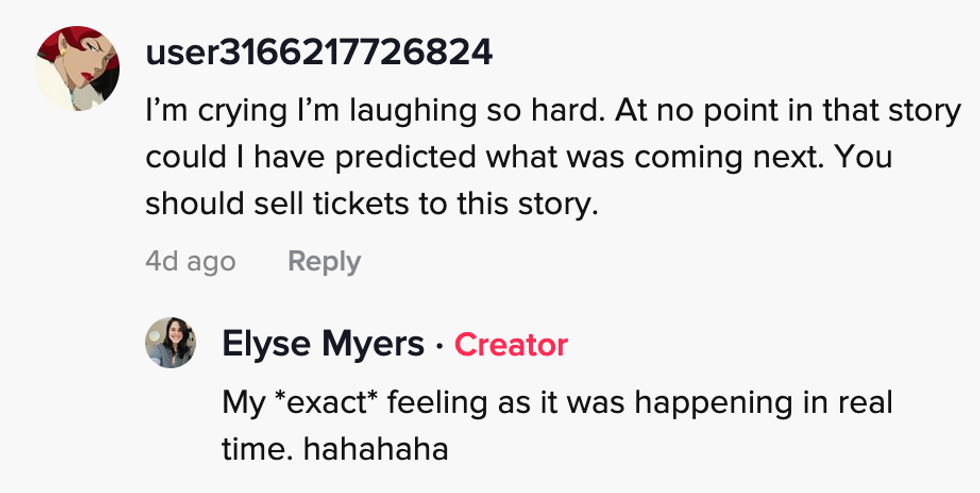Open the Elyse Myers profile name
The height and width of the screenshot is (493, 980).
pos(323,345)
